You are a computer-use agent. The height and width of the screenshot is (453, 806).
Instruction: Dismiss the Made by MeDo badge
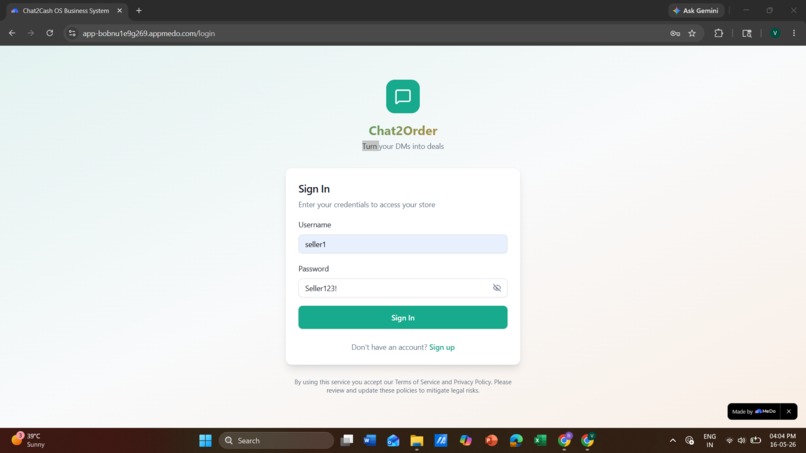point(789,411)
